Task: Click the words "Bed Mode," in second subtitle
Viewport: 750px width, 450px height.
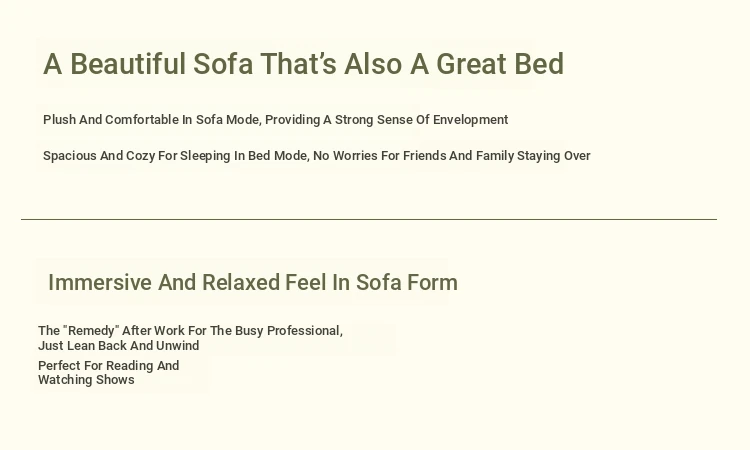Action: coord(278,156)
